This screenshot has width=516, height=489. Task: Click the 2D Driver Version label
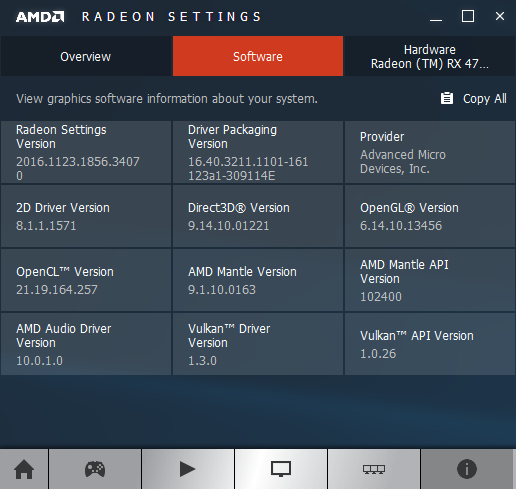click(63, 208)
